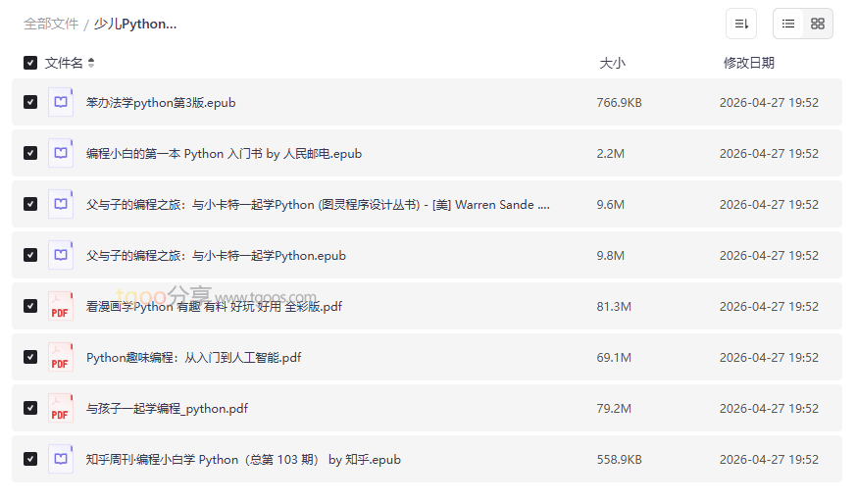Toggle the select-all checkbox in header
This screenshot has width=857, height=504.
pyautogui.click(x=30, y=63)
